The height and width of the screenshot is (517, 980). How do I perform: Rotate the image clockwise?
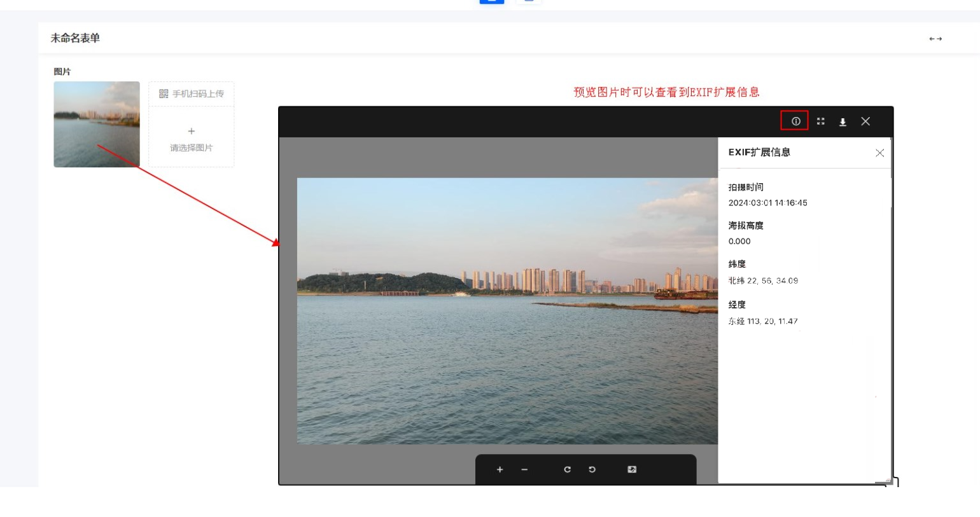pos(567,469)
